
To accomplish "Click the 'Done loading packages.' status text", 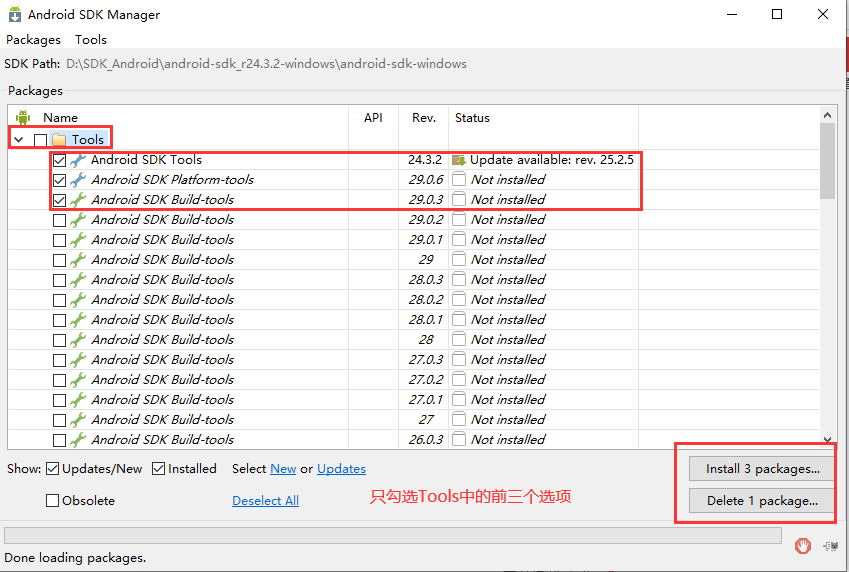I will 75,558.
